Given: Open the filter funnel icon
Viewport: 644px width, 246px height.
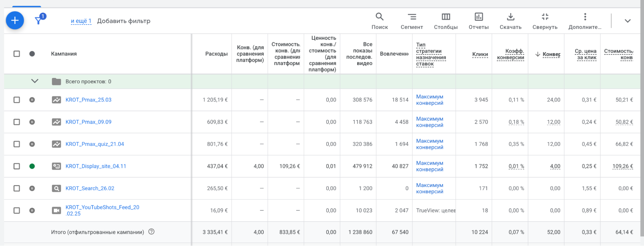Looking at the screenshot, I should pos(39,21).
